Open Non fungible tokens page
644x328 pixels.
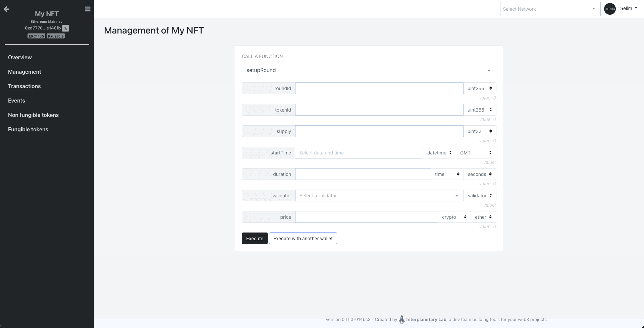pos(33,115)
